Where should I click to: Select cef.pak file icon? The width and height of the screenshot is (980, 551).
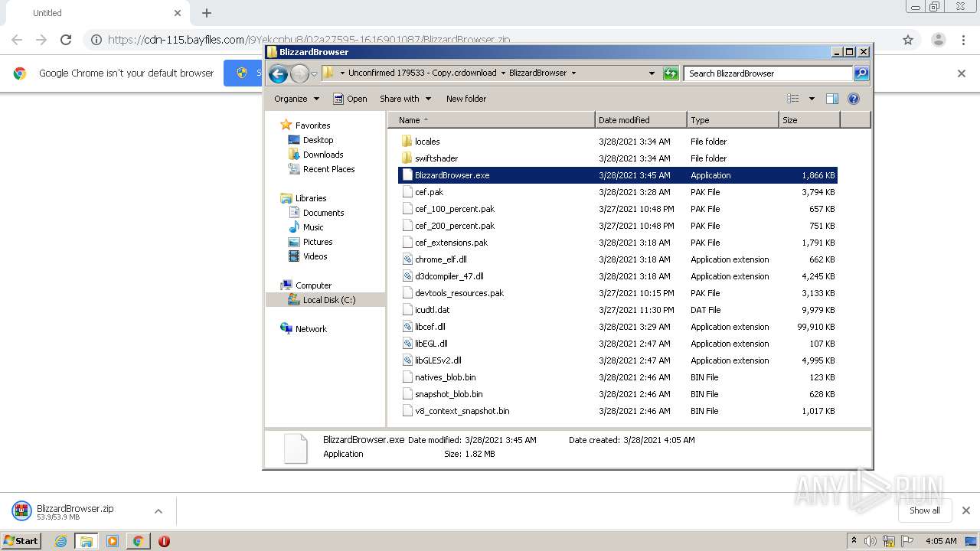(407, 192)
